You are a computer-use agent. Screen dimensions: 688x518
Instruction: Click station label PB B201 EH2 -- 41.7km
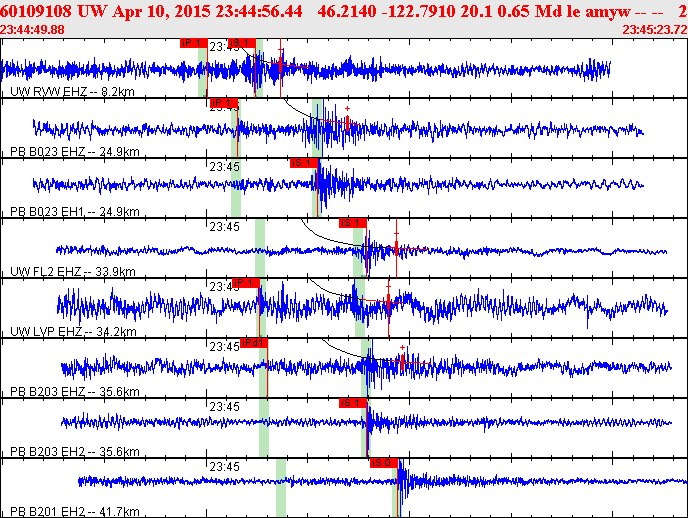click(x=75, y=512)
